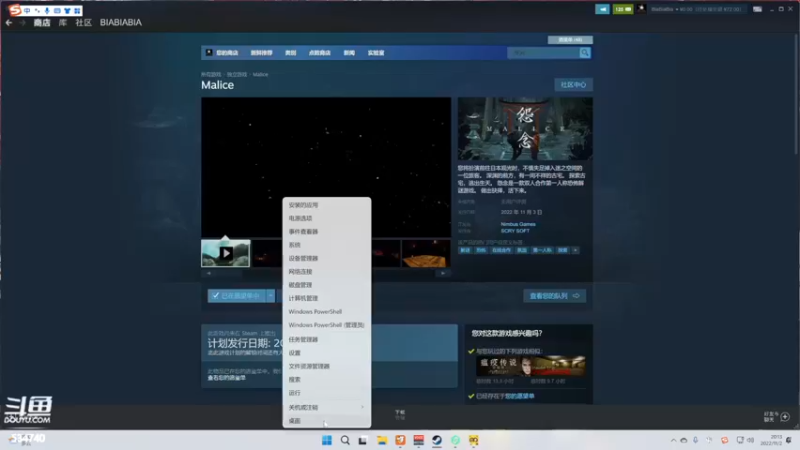Viewport: 800px width, 450px height.
Task: Click the red Sogou tray icon
Action: click(724, 440)
